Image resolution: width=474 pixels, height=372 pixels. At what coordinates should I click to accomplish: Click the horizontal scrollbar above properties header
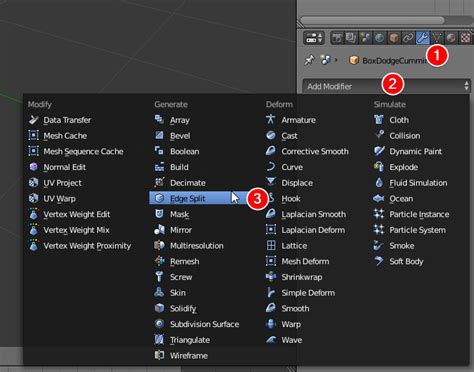(372, 20)
